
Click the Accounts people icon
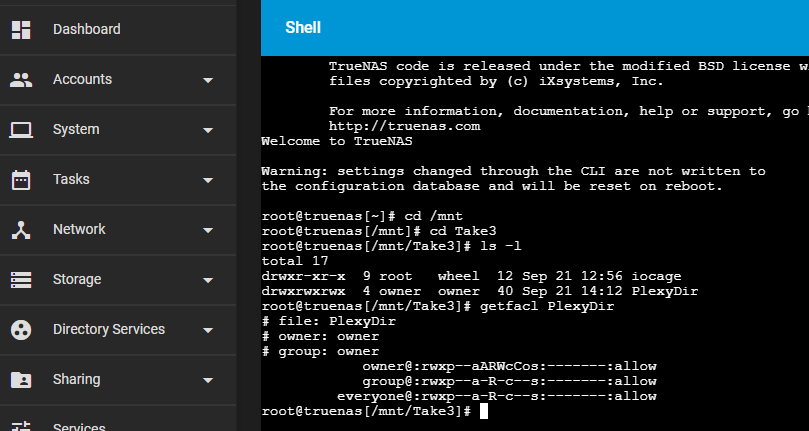[21, 80]
